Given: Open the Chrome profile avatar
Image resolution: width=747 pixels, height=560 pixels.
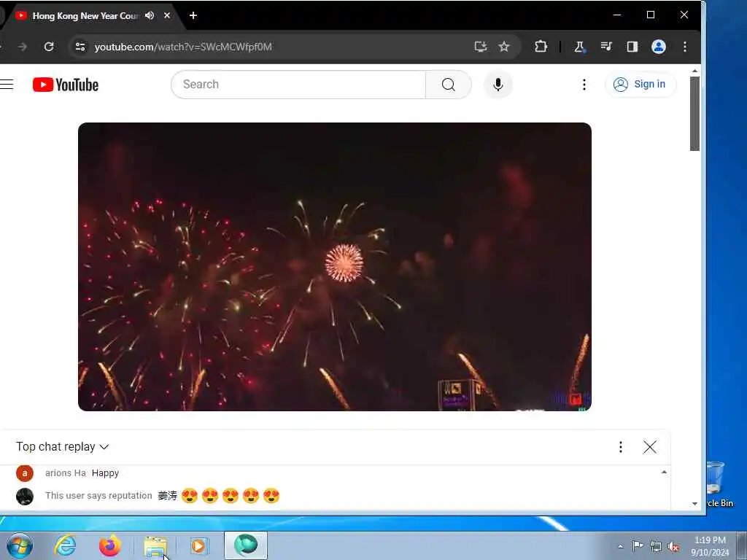Looking at the screenshot, I should [x=659, y=47].
